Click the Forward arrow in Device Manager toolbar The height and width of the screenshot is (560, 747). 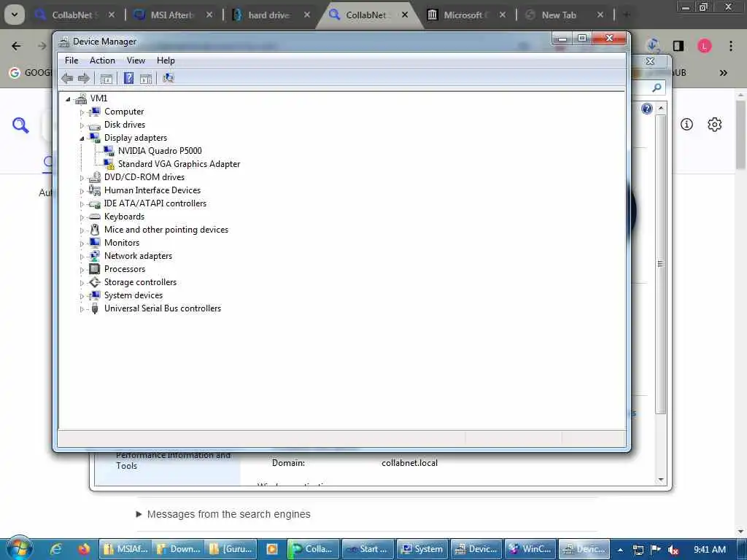coord(84,78)
